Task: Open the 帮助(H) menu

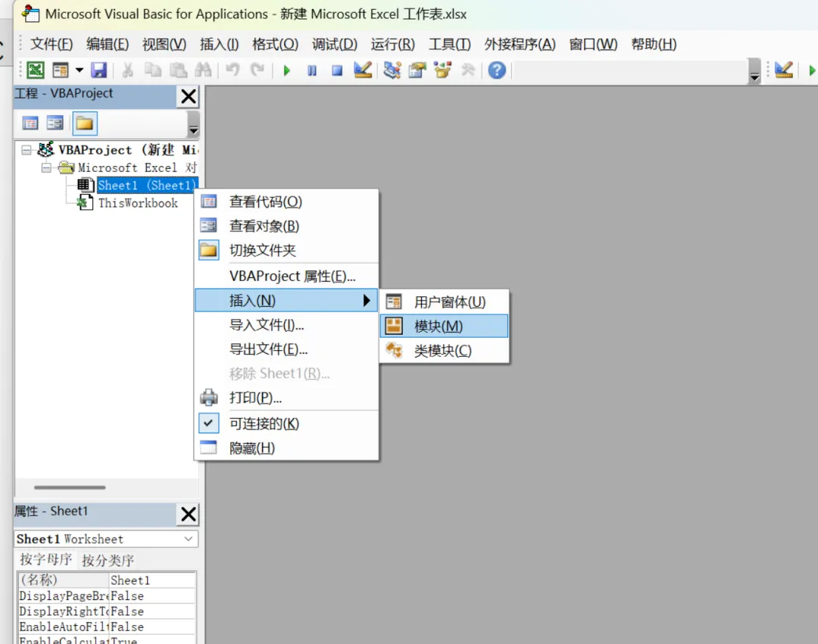Action: (654, 45)
